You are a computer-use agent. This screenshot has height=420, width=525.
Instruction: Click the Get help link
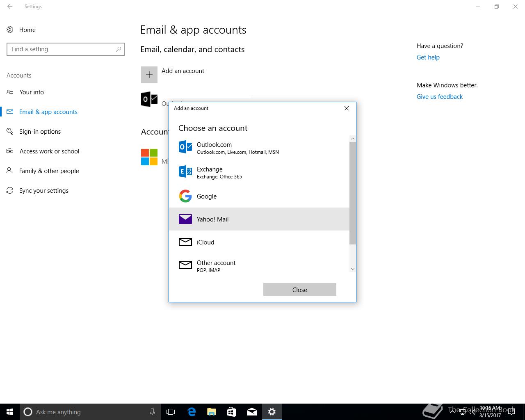click(x=428, y=57)
